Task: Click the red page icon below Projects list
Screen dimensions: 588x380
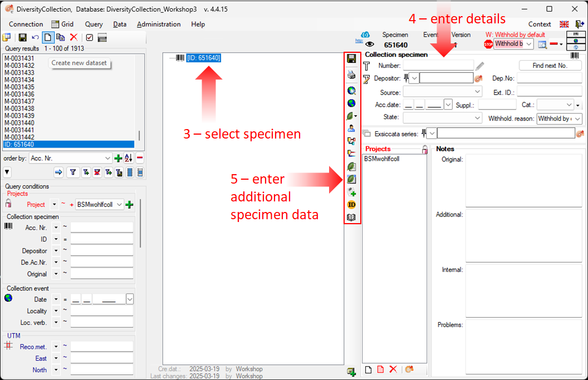Action: 380,369
